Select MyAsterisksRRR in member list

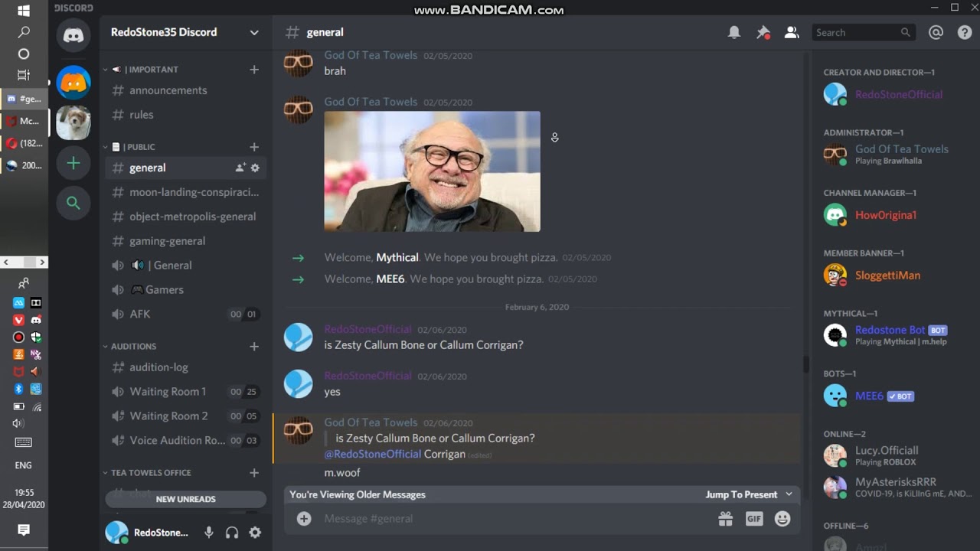[893, 487]
